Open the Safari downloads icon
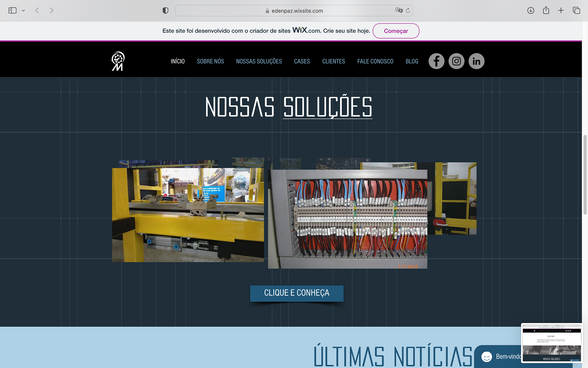Image resolution: width=588 pixels, height=368 pixels. pyautogui.click(x=531, y=11)
